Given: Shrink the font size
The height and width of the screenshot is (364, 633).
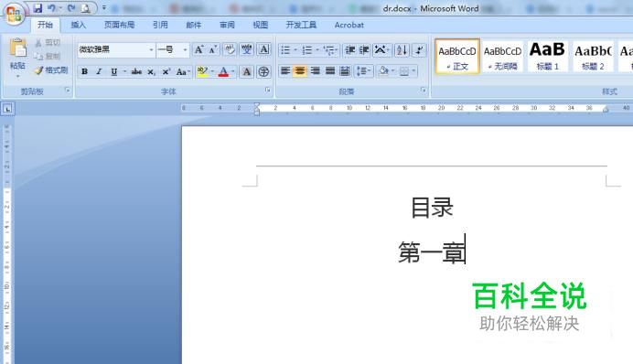Looking at the screenshot, I should 213,49.
